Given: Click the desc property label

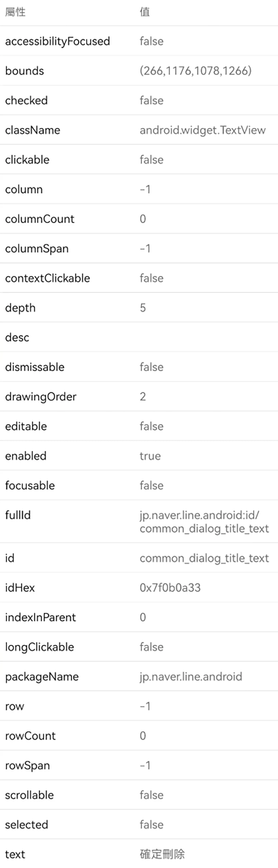Looking at the screenshot, I should coord(17,337).
